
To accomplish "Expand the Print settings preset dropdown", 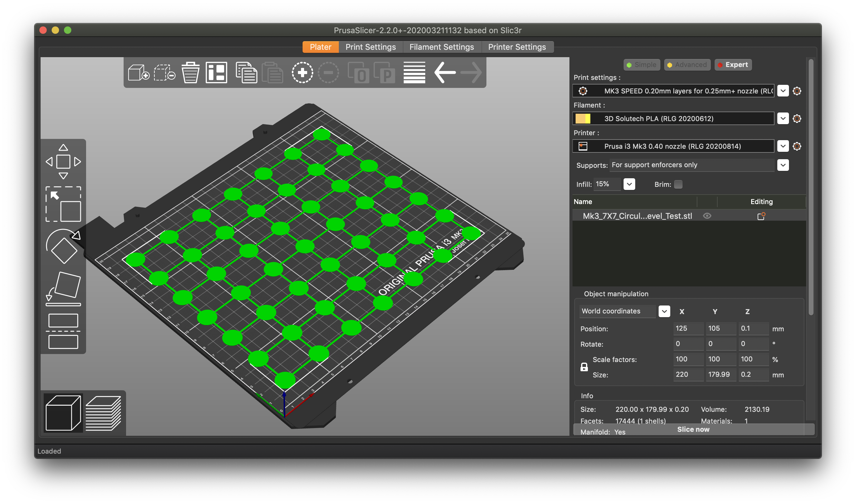I will (783, 91).
